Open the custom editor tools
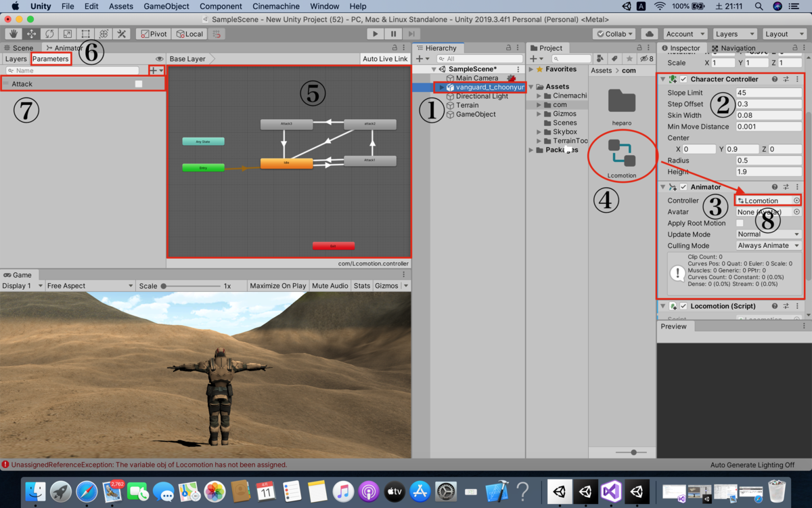812x508 pixels. 122,34
